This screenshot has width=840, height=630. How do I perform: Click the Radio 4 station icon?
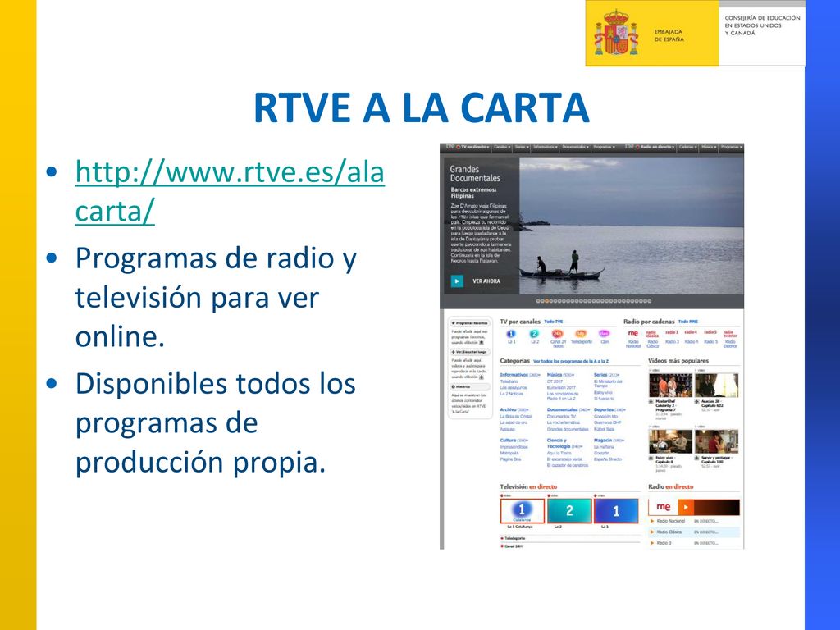click(x=691, y=333)
